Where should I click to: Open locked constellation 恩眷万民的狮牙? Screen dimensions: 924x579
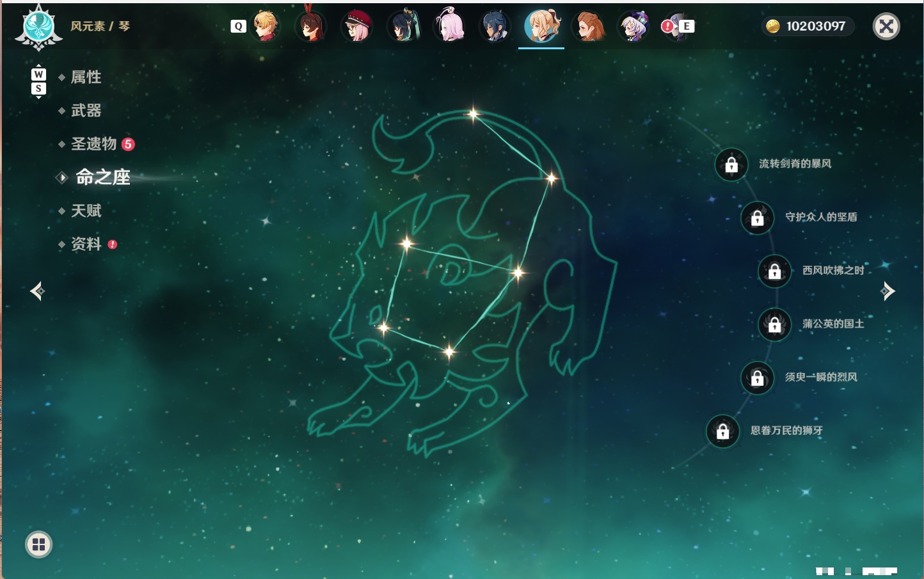[x=723, y=431]
